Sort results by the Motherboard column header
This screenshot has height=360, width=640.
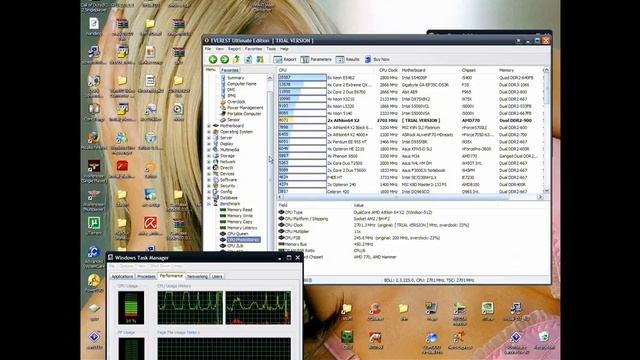(430, 70)
